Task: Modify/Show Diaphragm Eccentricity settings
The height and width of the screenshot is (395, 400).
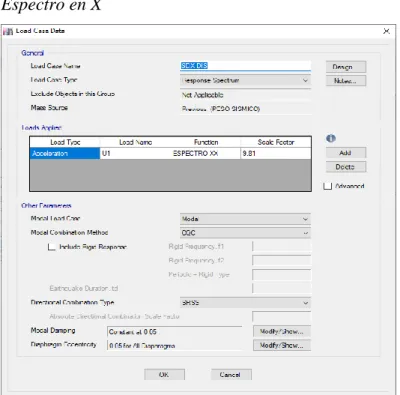Action: [282, 345]
